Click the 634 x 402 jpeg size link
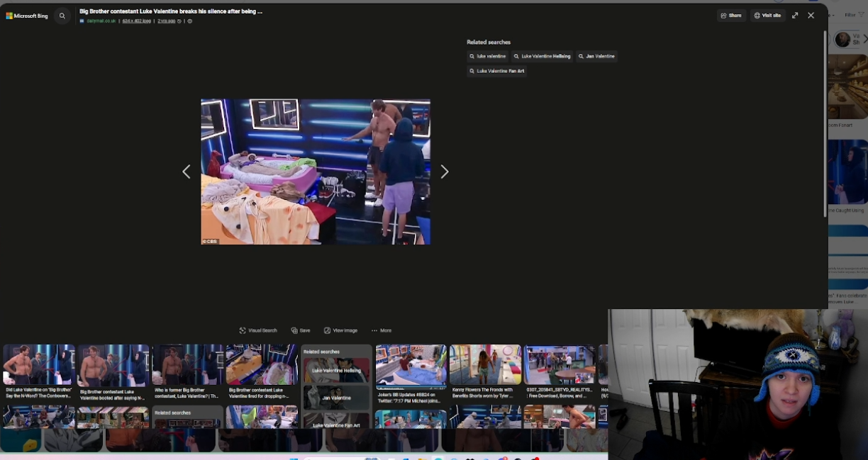The image size is (868, 460). click(x=137, y=21)
